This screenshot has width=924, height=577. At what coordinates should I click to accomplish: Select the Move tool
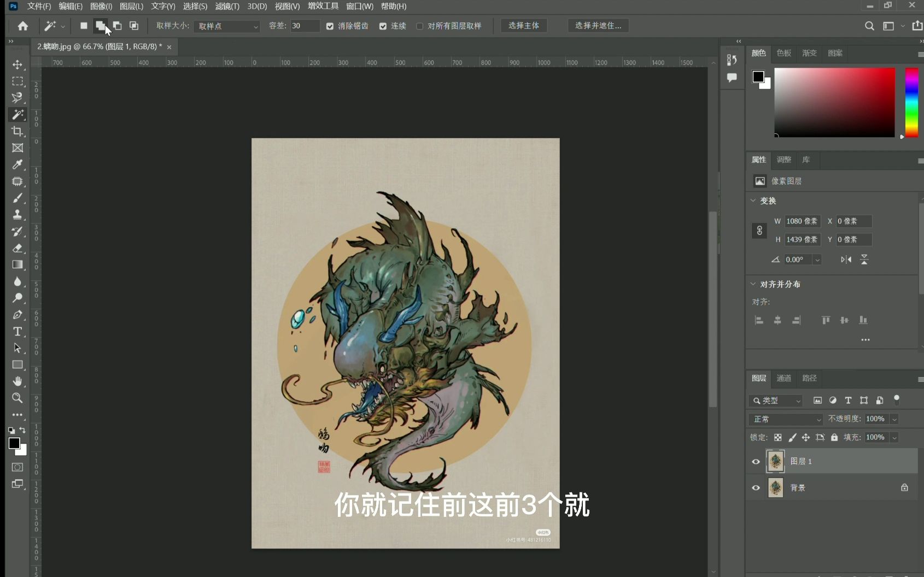coord(17,64)
